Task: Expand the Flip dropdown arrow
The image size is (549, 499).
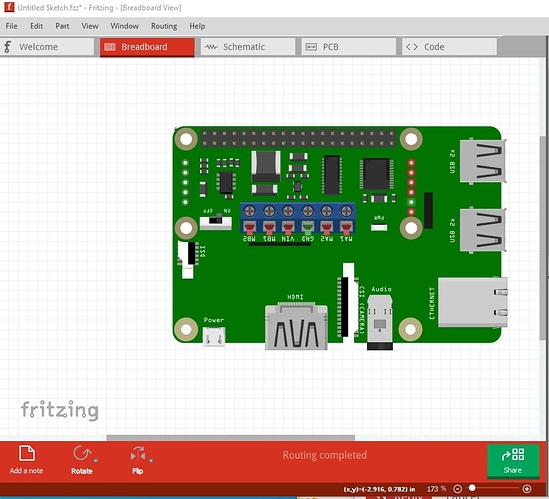Action: coord(151,460)
